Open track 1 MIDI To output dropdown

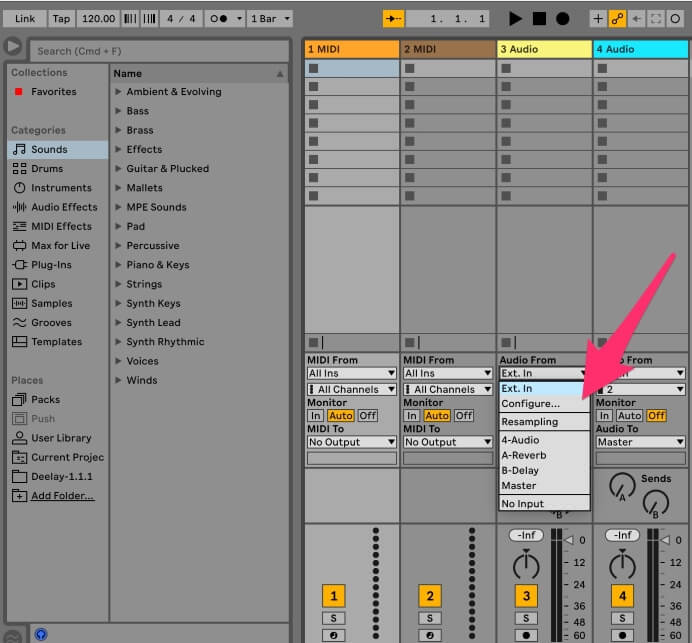click(352, 442)
